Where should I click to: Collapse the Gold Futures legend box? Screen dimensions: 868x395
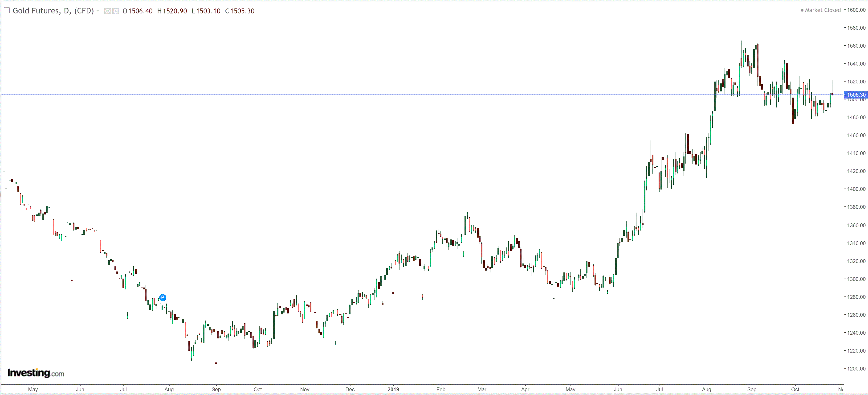[6, 10]
